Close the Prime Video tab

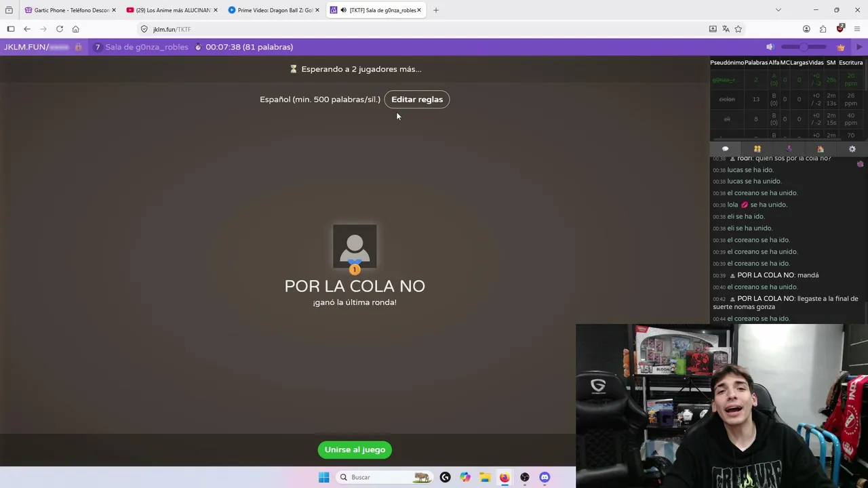click(x=317, y=10)
